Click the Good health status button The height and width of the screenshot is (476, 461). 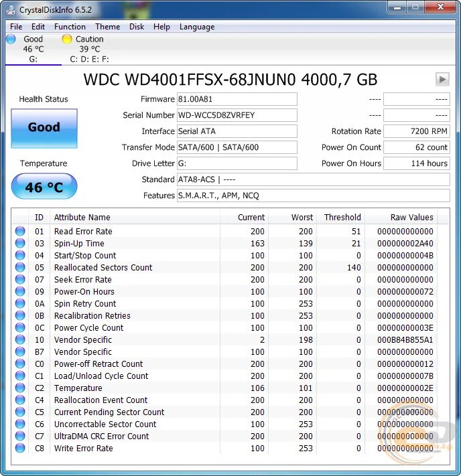tap(44, 129)
